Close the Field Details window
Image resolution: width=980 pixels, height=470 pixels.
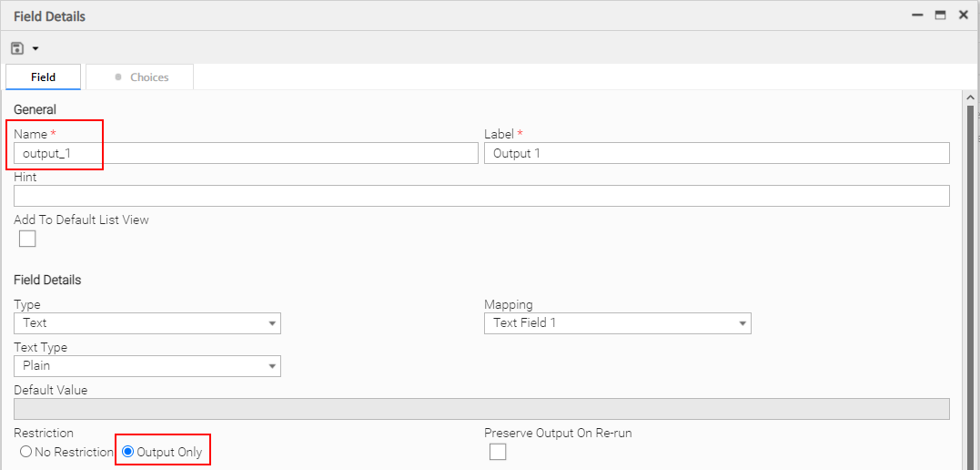pos(963,15)
